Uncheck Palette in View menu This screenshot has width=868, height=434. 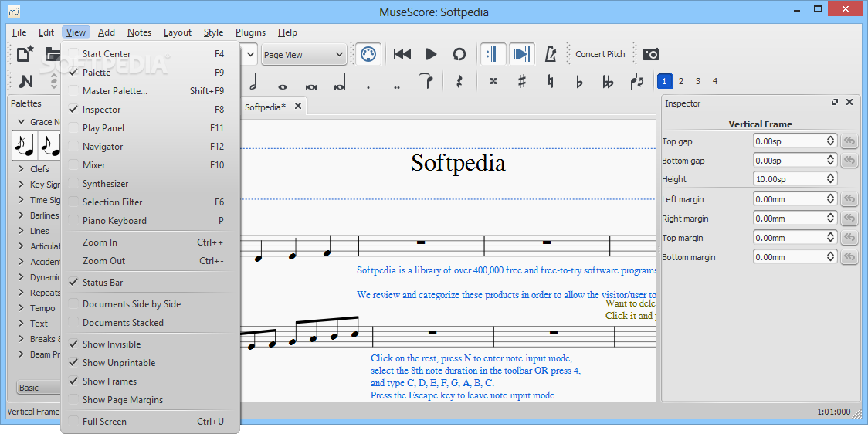click(150, 73)
